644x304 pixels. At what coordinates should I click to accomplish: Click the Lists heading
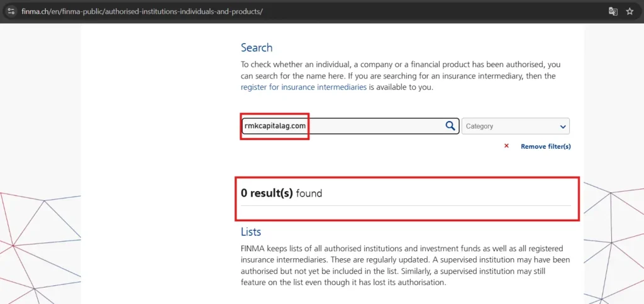pyautogui.click(x=251, y=232)
